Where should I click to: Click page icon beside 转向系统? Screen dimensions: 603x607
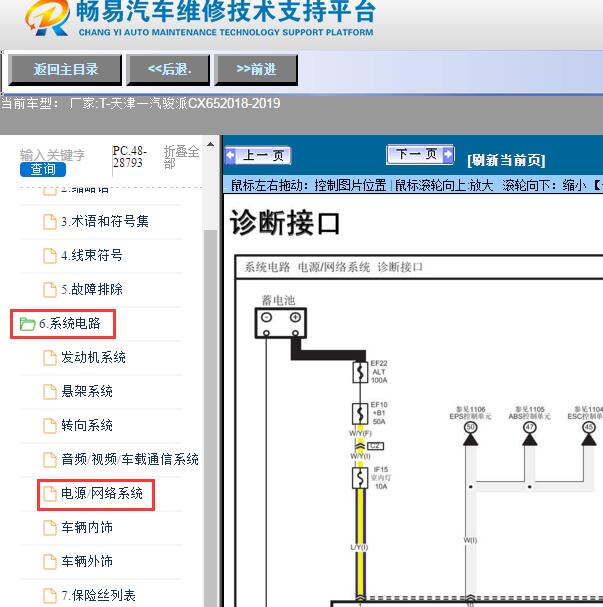(x=50, y=426)
